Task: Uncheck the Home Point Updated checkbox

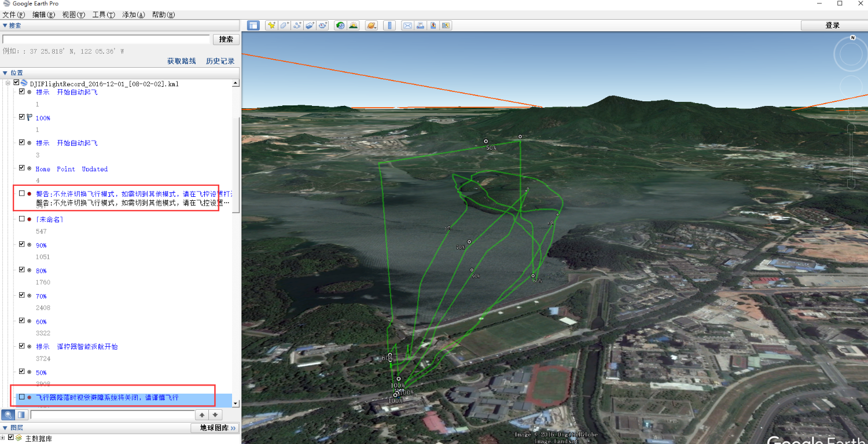Action: pos(22,168)
